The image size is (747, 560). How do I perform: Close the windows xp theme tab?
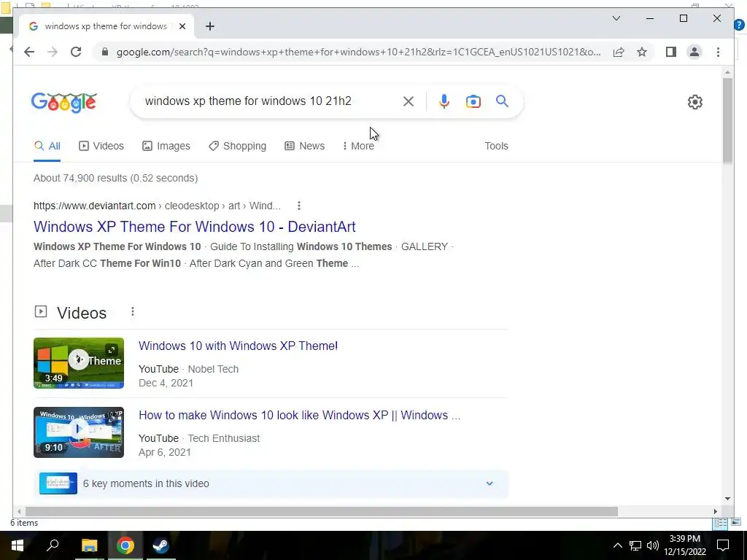click(182, 26)
